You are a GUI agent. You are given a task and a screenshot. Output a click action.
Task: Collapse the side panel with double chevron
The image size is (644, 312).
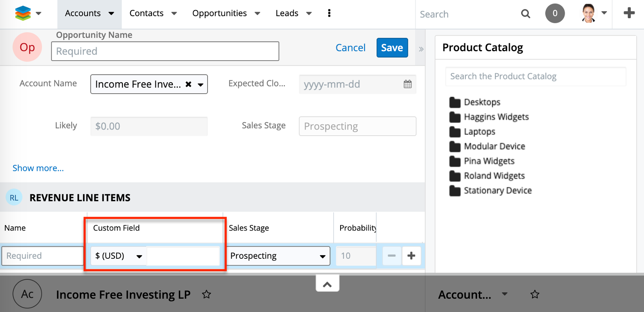(421, 49)
